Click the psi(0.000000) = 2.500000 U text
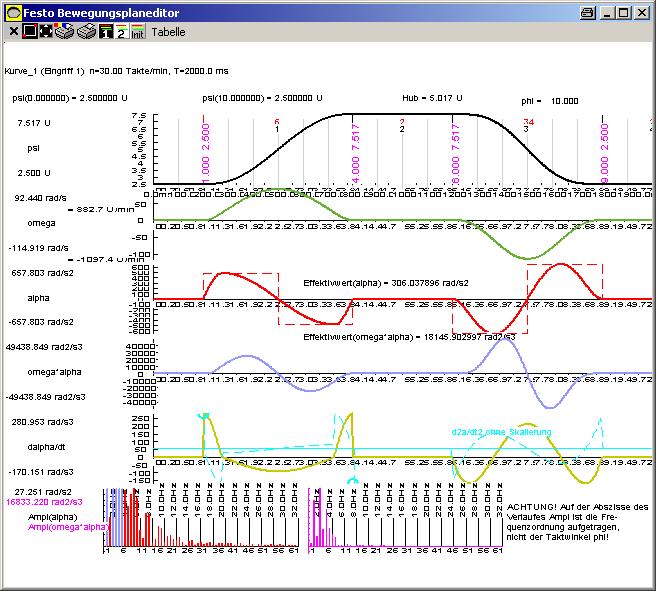Viewport: 656px width, 591px height. coord(70,98)
